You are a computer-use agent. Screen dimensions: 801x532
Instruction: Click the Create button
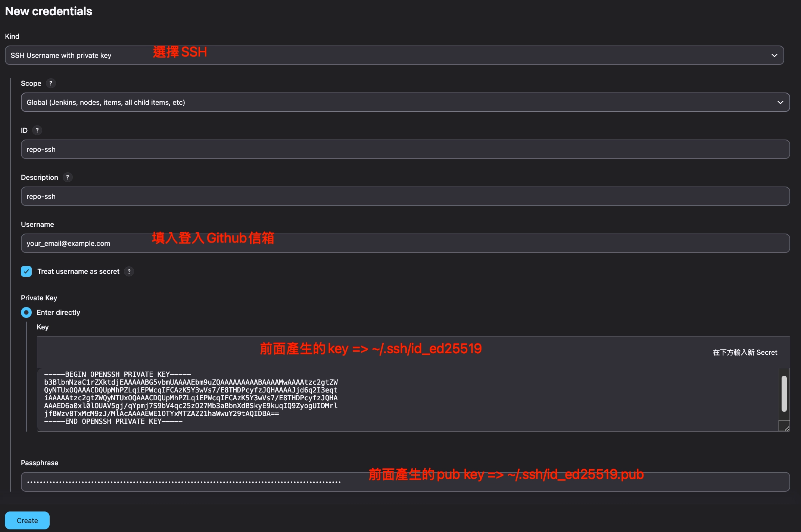tap(27, 520)
